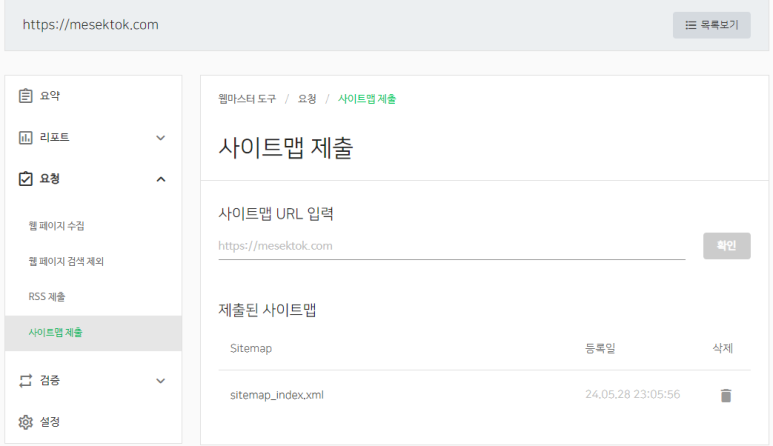Click the https://mesektok.com site header text

pos(91,25)
